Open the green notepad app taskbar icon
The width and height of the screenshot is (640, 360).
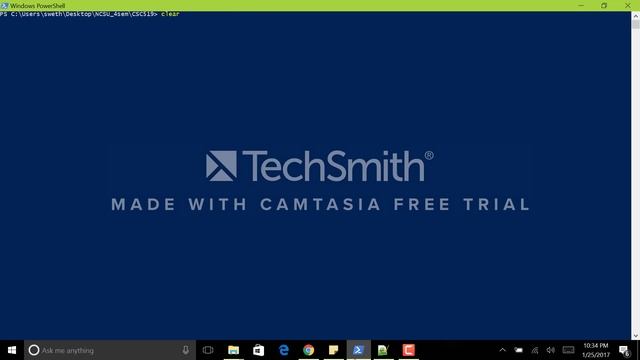384,350
